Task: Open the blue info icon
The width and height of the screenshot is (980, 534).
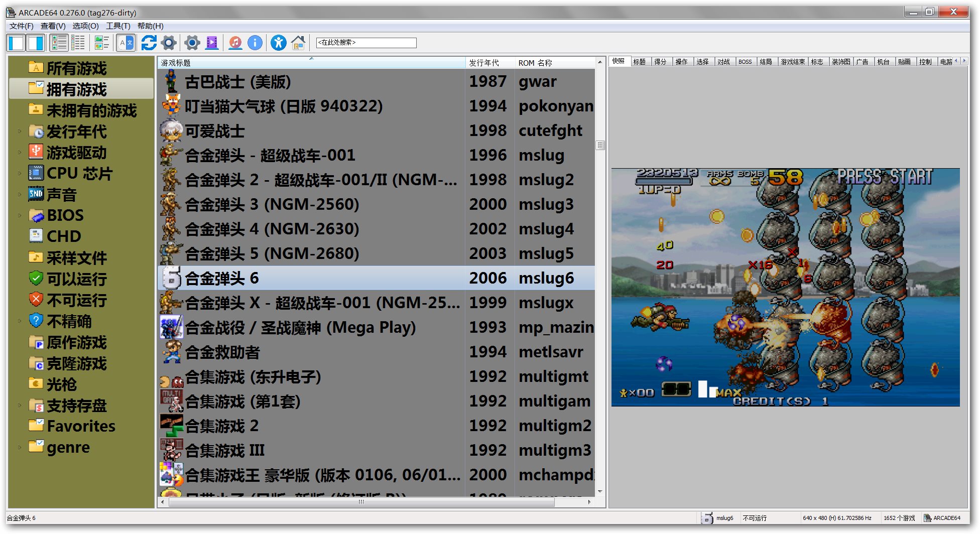Action: coord(255,43)
